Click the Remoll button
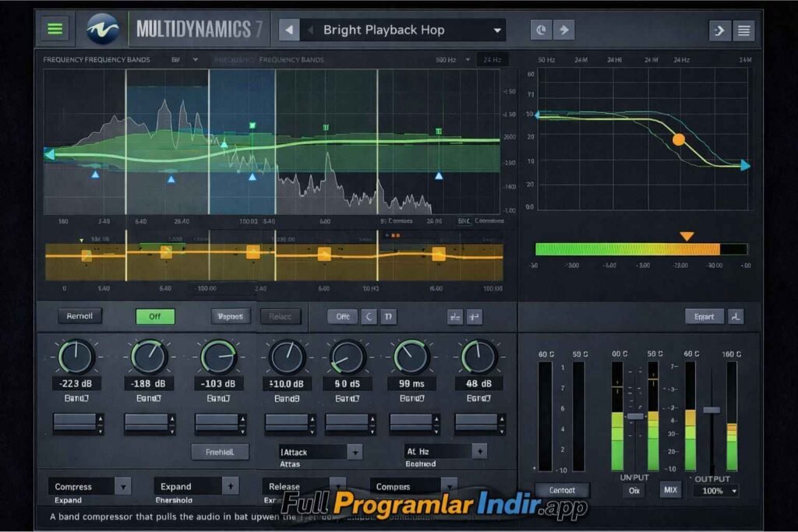This screenshot has width=798, height=532. 79,316
